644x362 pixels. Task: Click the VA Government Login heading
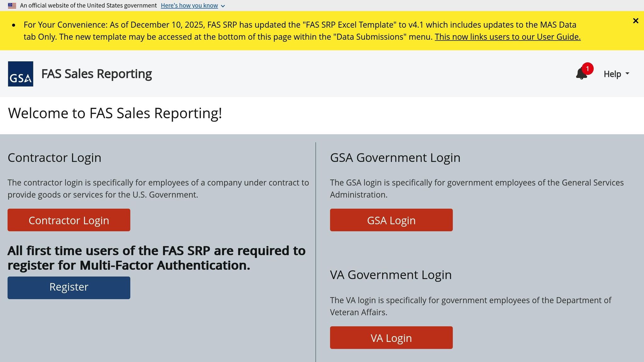point(391,275)
